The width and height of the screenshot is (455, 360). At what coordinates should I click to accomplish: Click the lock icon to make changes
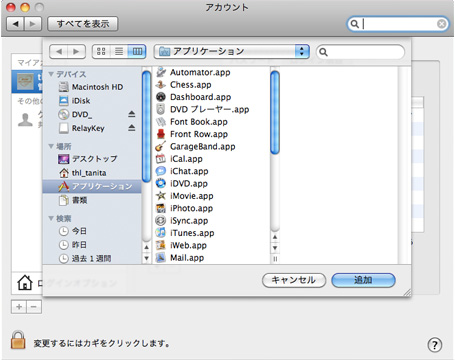(18, 340)
